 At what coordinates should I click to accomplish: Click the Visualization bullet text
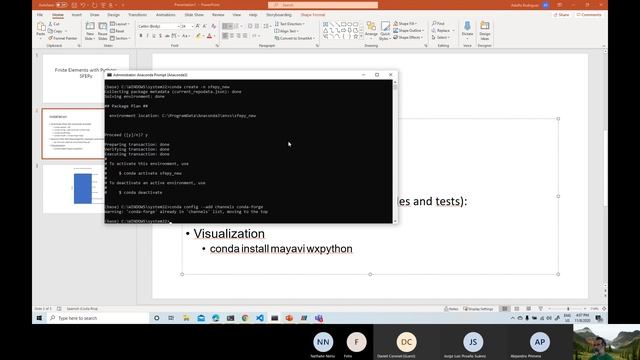tap(229, 233)
